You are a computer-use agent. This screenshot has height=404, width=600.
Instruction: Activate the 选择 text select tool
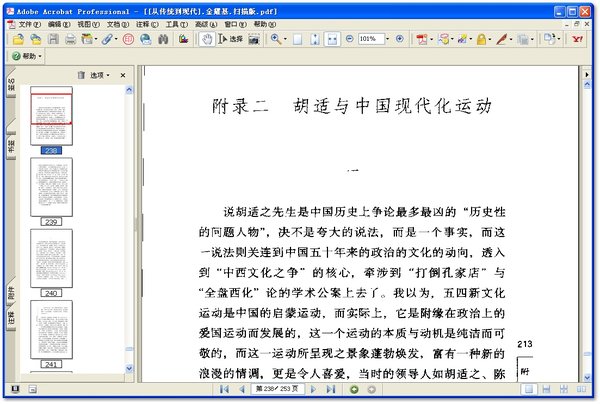click(231, 39)
